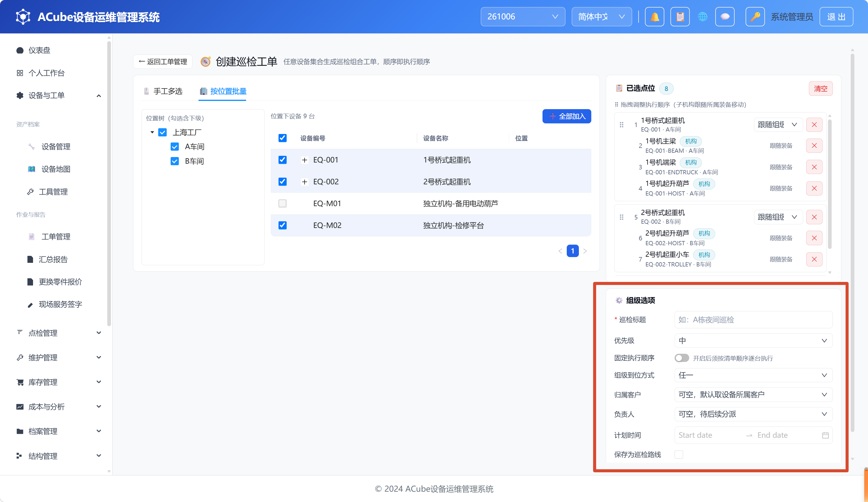The height and width of the screenshot is (502, 868).
Task: Delete 2号机起重小车 entry
Action: [x=814, y=259]
